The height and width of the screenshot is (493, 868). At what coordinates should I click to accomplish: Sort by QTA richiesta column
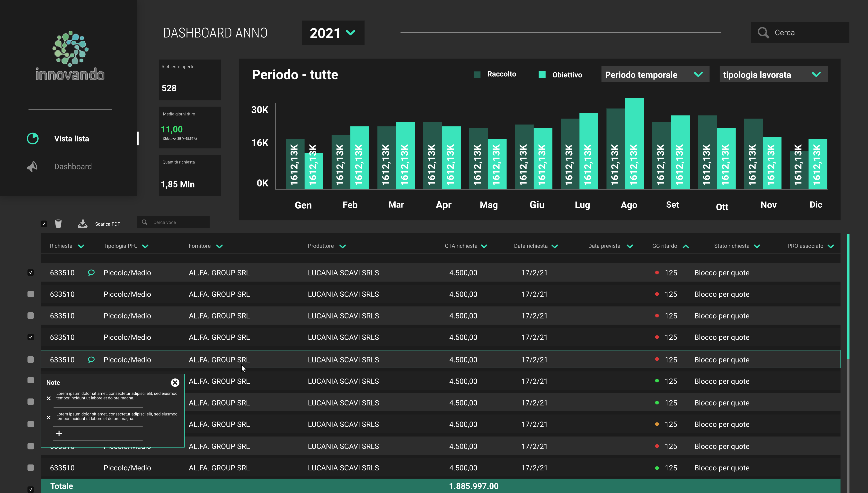point(484,246)
